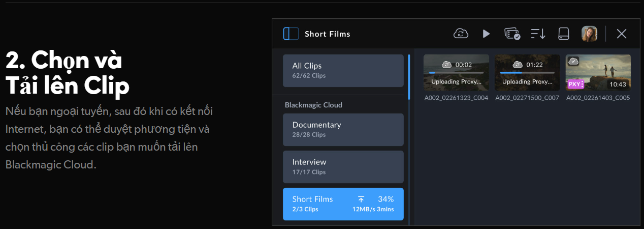
Task: Click the select clips checkmark icon
Action: click(x=512, y=34)
